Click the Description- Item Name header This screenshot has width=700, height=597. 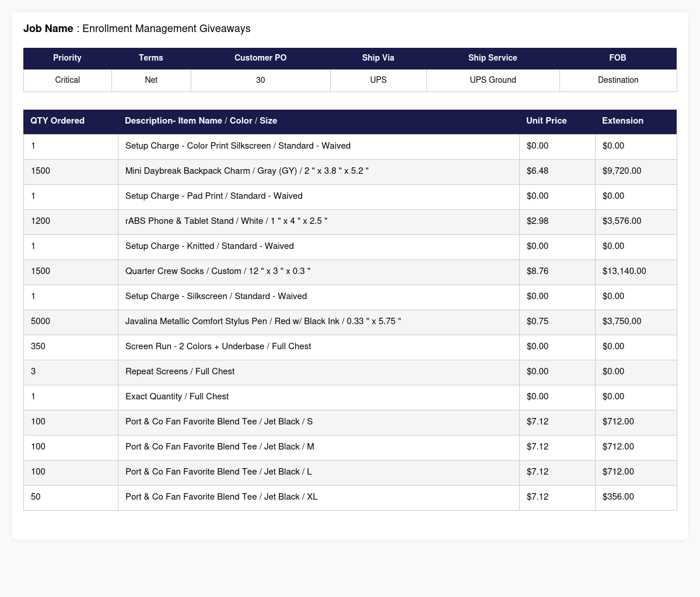click(318, 121)
